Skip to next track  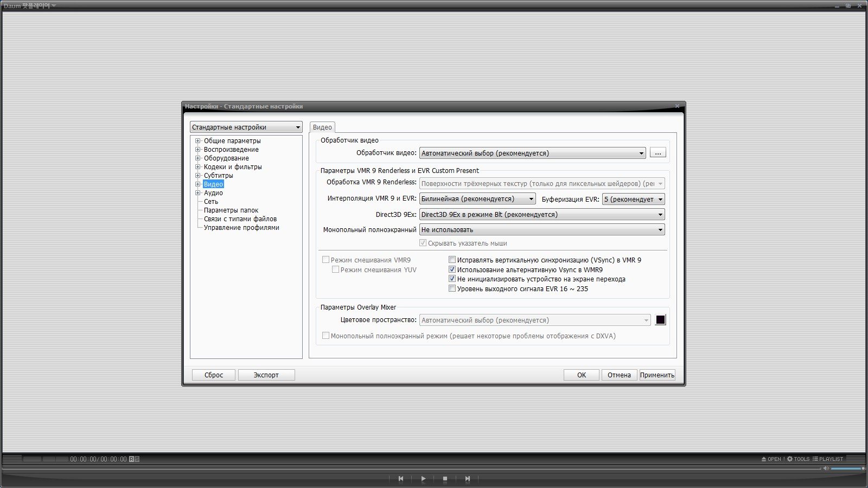point(467,479)
